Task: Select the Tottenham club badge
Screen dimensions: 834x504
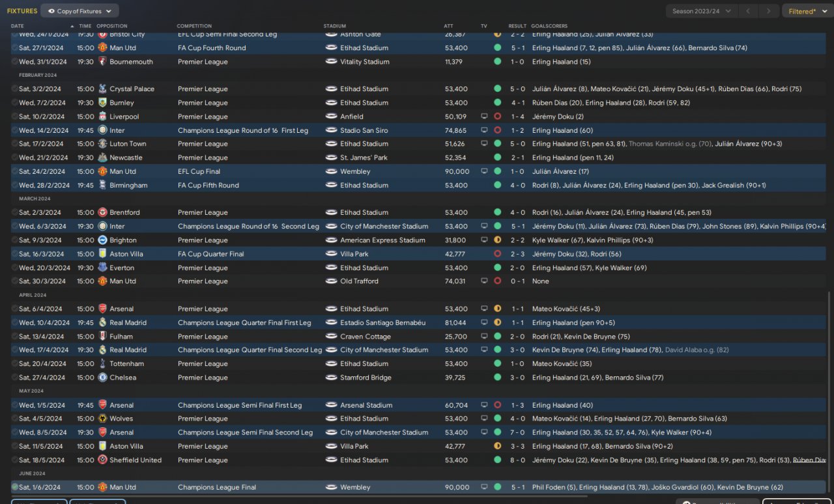Action: 102,364
